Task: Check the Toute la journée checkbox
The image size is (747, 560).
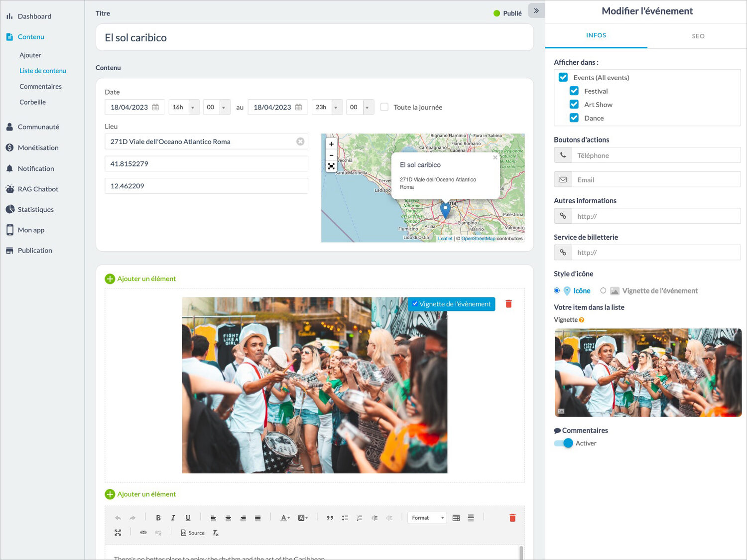Action: (x=384, y=107)
